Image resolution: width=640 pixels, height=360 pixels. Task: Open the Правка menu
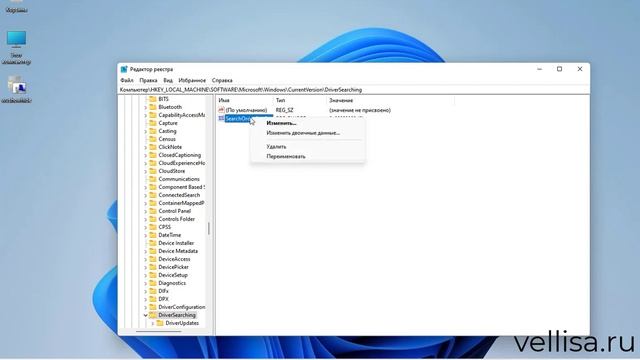(x=148, y=80)
